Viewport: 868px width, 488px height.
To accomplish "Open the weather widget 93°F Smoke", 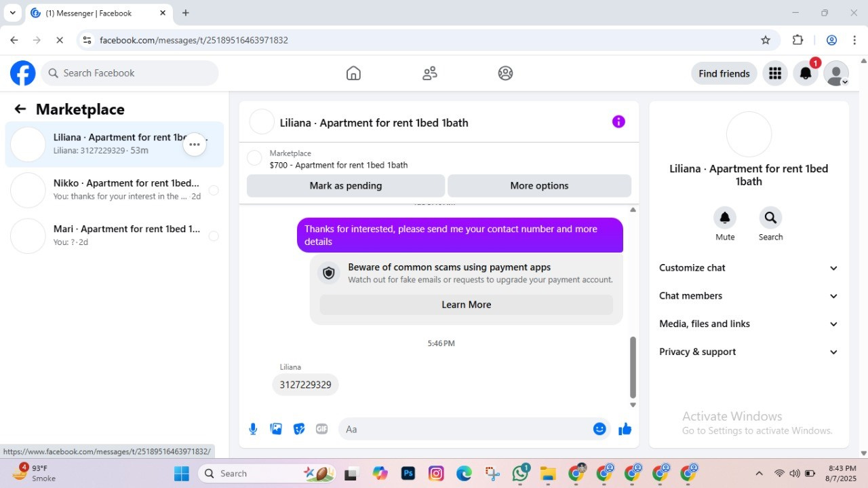I will [x=34, y=473].
